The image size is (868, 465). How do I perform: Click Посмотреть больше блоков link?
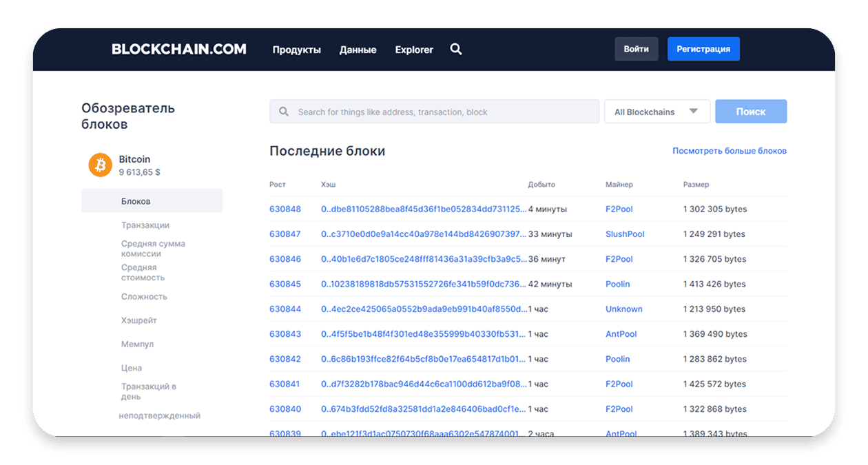point(730,151)
